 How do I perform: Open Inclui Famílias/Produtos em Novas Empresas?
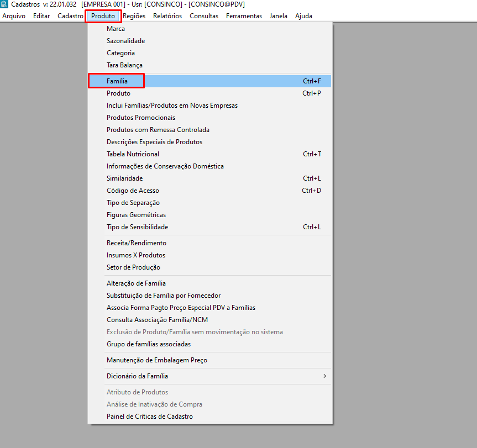click(x=209, y=106)
